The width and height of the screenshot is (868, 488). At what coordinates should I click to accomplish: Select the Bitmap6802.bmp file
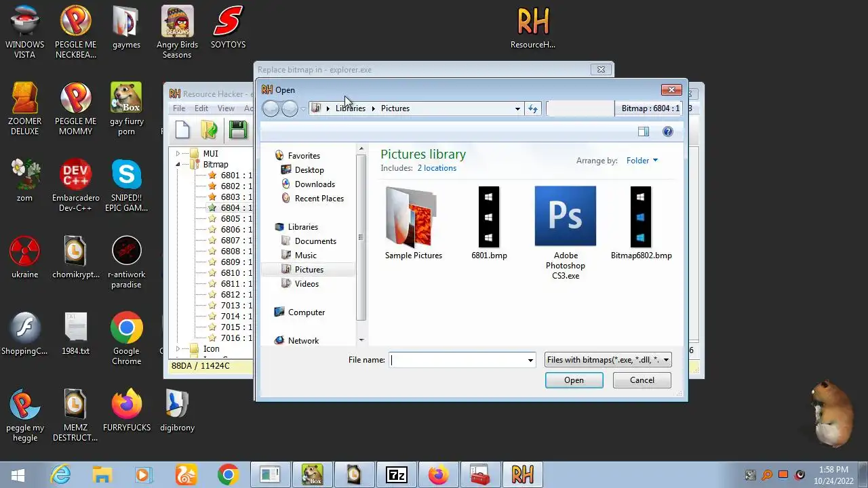(x=641, y=223)
